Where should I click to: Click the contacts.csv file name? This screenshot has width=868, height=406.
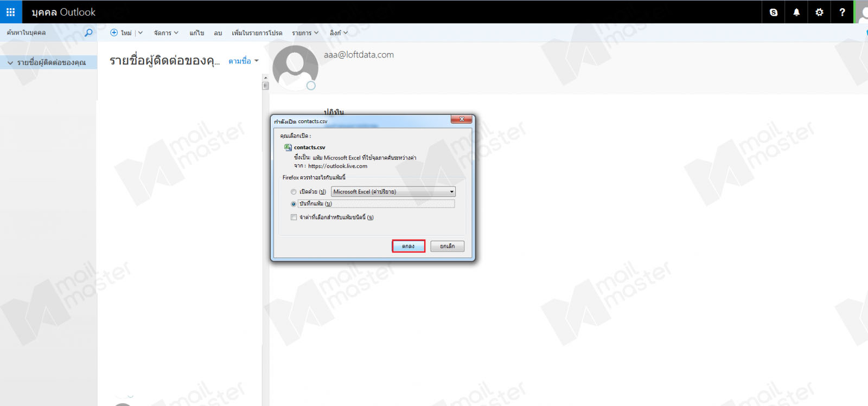pos(310,147)
